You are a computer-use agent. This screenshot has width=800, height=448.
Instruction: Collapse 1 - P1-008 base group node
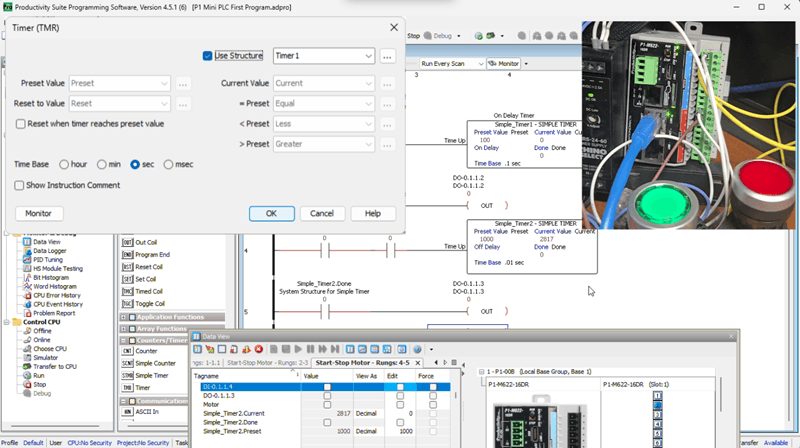(x=481, y=371)
